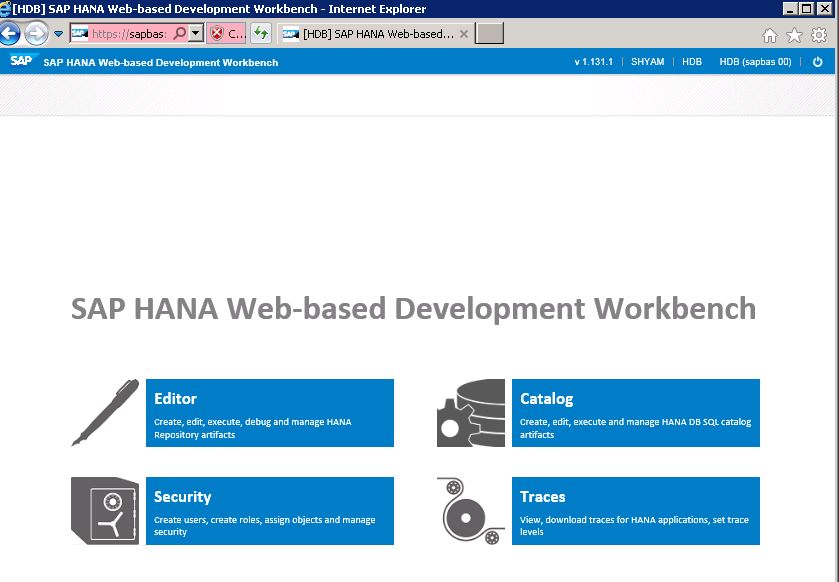The image size is (839, 582).
Task: Go forward with browser forward arrow
Action: [x=36, y=34]
